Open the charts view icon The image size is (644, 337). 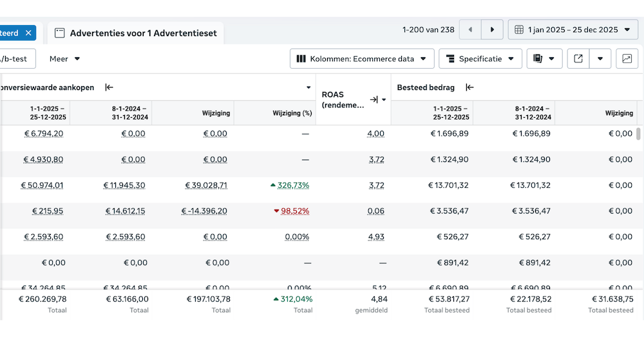click(x=627, y=59)
